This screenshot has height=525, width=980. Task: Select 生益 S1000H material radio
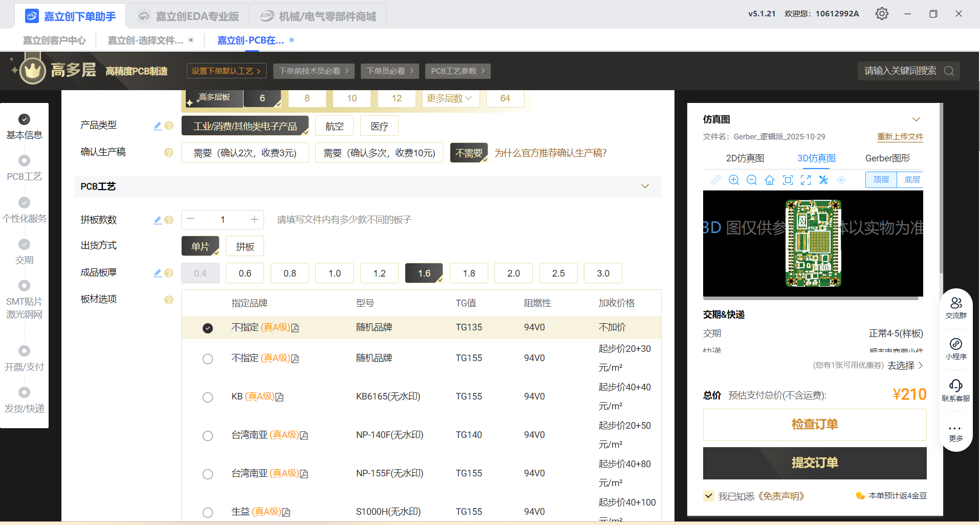(x=208, y=512)
